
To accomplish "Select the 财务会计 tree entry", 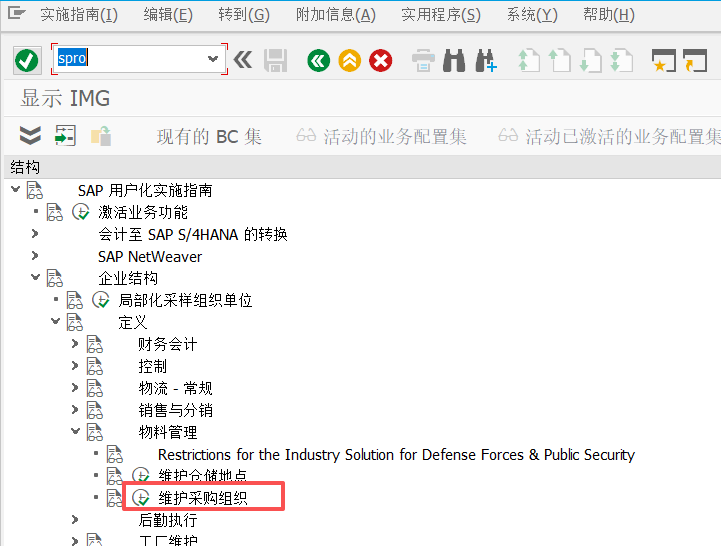I will tap(168, 344).
